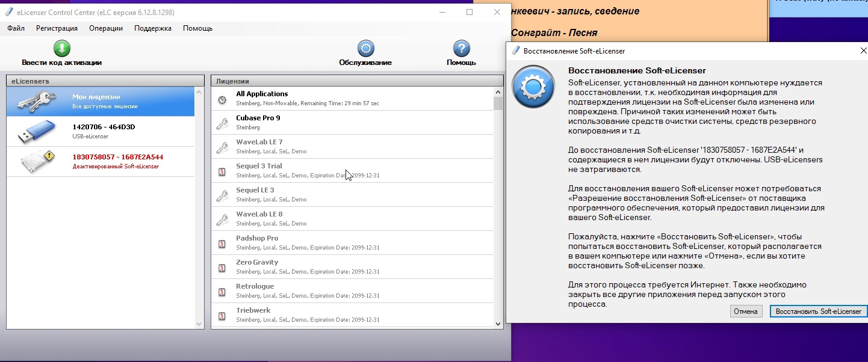Screen dimensions: 868x362
Task: Click the license icon of Padshop Pro
Action: tap(222, 244)
